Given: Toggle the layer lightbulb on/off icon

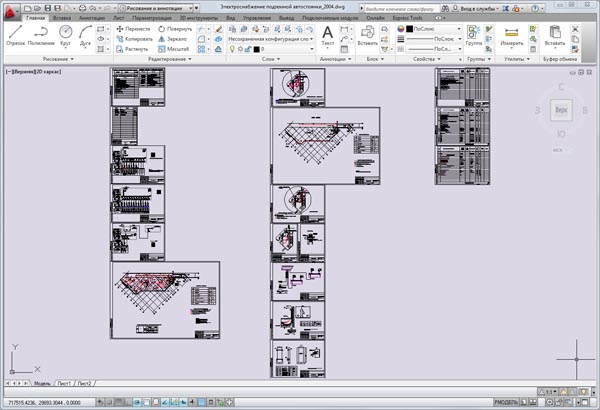Looking at the screenshot, I should (232, 48).
